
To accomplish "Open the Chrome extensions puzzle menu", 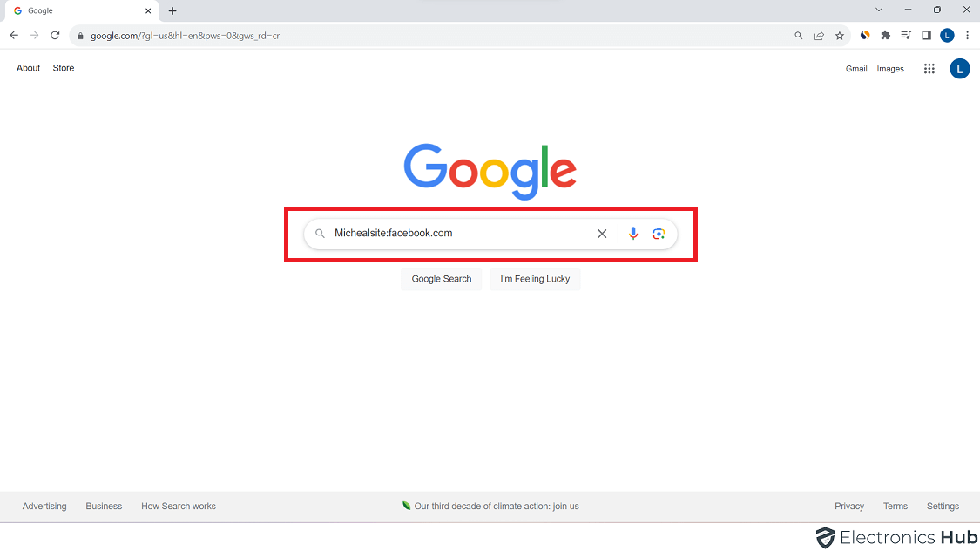I will (886, 36).
